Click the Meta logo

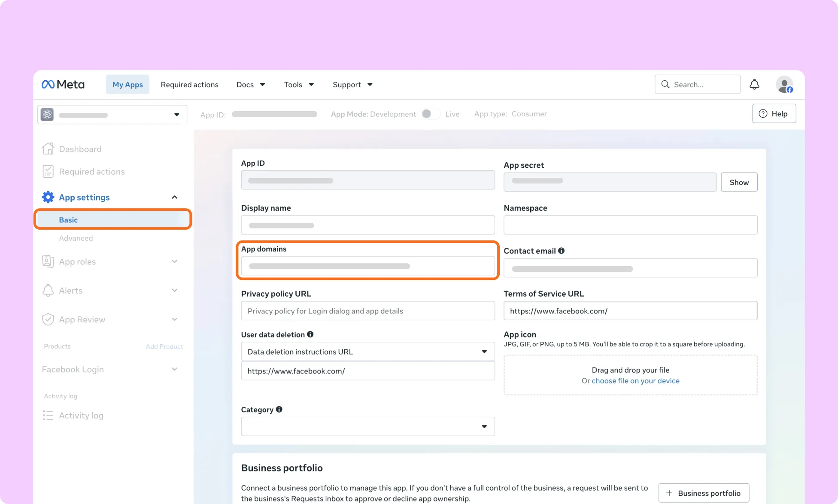(x=63, y=85)
